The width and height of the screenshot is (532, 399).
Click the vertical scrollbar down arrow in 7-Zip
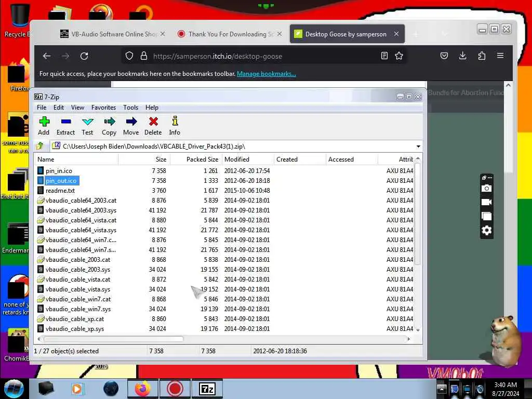click(x=418, y=330)
